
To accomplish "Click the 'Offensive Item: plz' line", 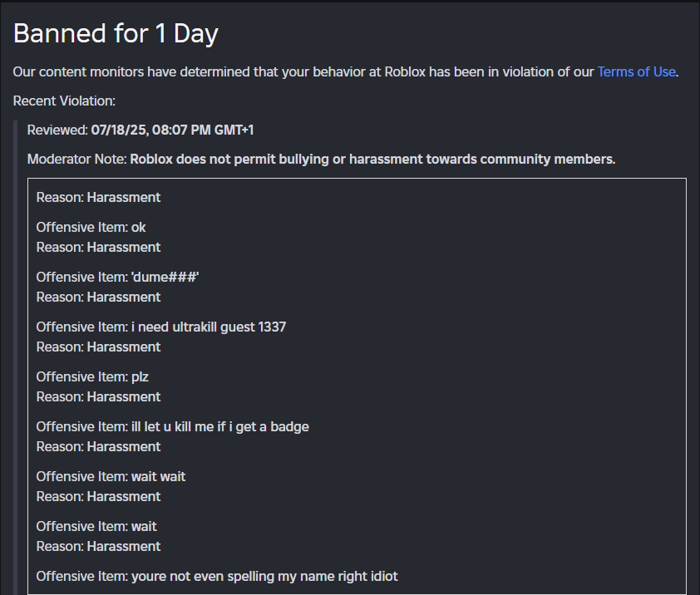I will pos(92,376).
